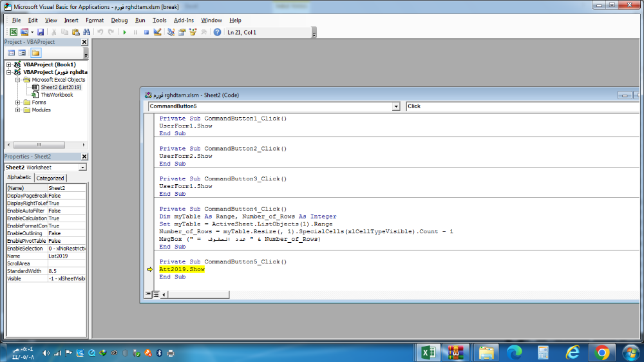Image resolution: width=644 pixels, height=362 pixels.
Task: Click the Copy toolbar icon
Action: [x=64, y=32]
